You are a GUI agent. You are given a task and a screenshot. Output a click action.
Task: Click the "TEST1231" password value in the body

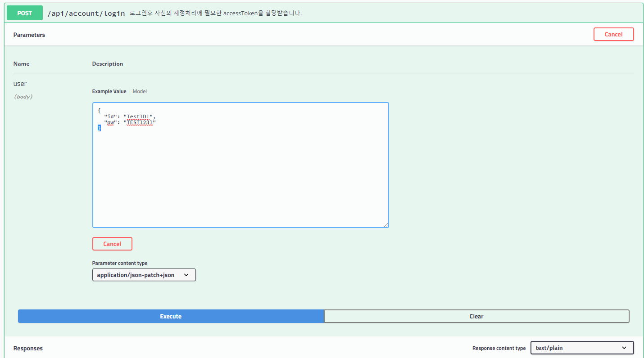[x=140, y=122]
